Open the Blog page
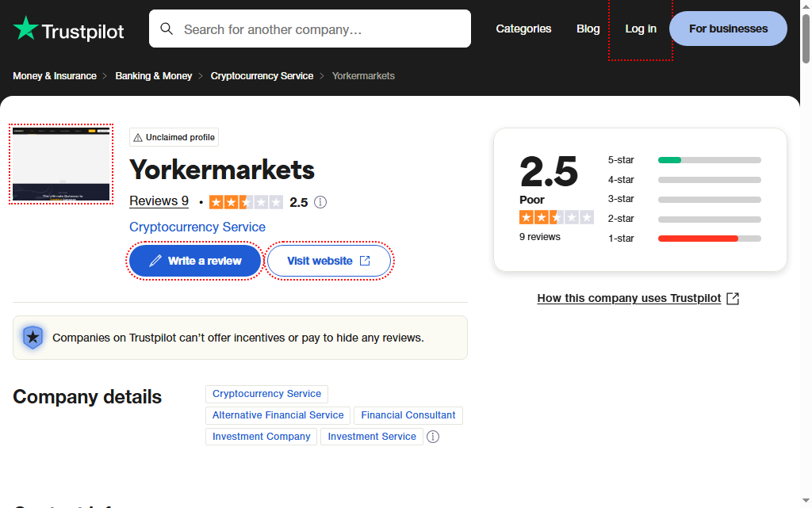This screenshot has width=812, height=508. [x=588, y=29]
